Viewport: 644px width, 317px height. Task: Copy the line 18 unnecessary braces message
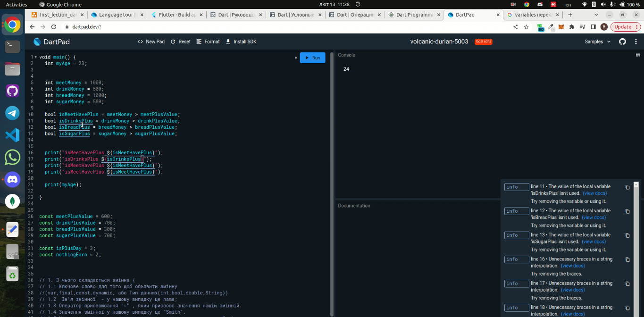(627, 308)
